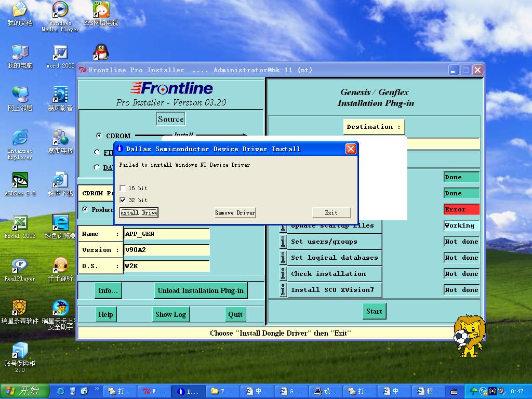Open the folder window taskbar button
Image resolution: width=532 pixels, height=399 pixels.
222,391
